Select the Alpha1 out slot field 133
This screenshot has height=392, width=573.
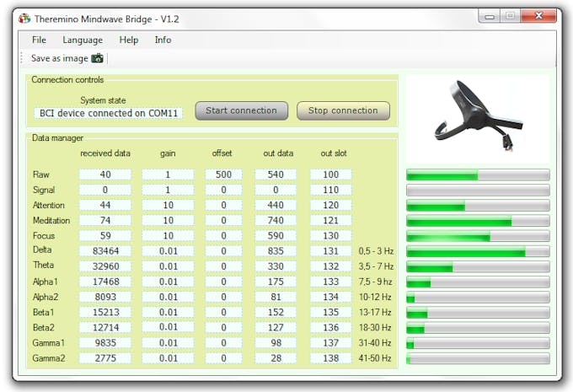click(330, 282)
